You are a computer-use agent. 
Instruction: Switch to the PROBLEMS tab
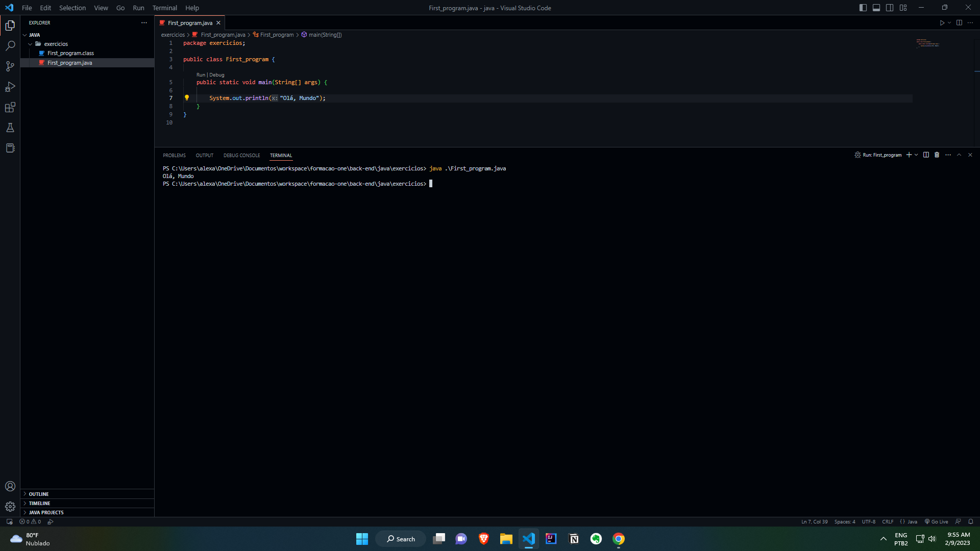(174, 156)
